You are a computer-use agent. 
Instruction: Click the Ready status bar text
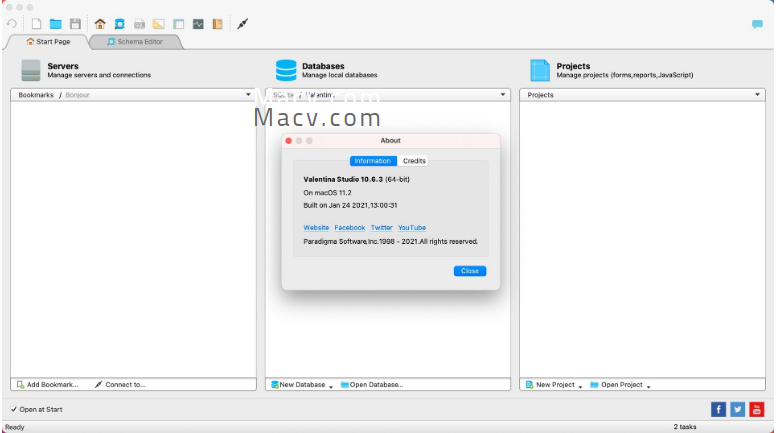click(x=14, y=427)
